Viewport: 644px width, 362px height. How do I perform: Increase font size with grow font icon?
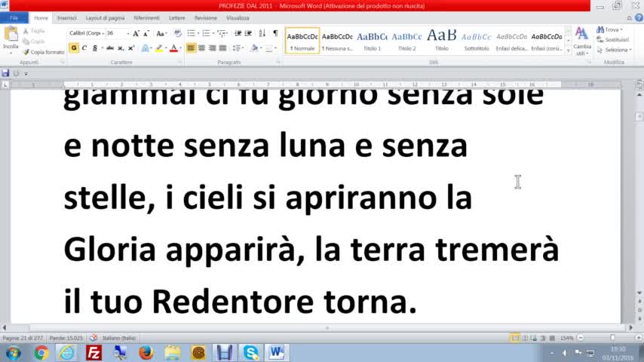point(136,33)
